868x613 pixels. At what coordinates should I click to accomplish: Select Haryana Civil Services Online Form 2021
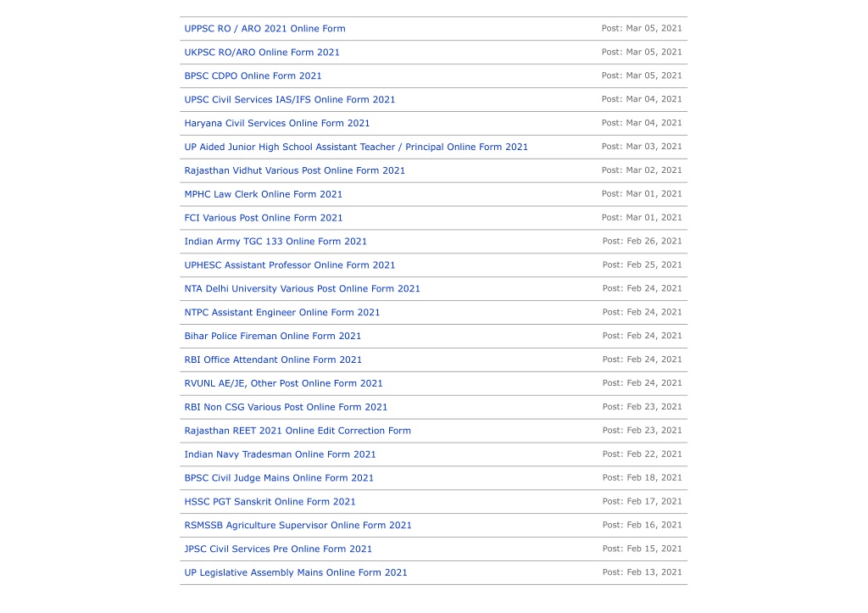pyautogui.click(x=277, y=124)
